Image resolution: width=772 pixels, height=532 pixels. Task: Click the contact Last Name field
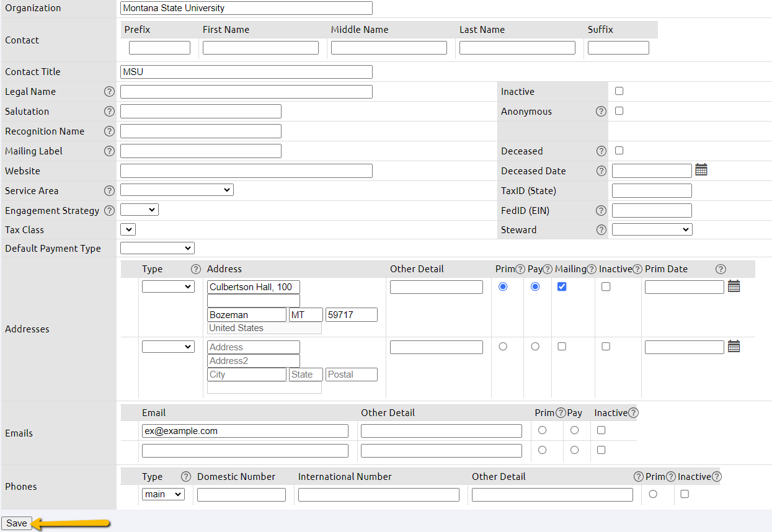(517, 48)
